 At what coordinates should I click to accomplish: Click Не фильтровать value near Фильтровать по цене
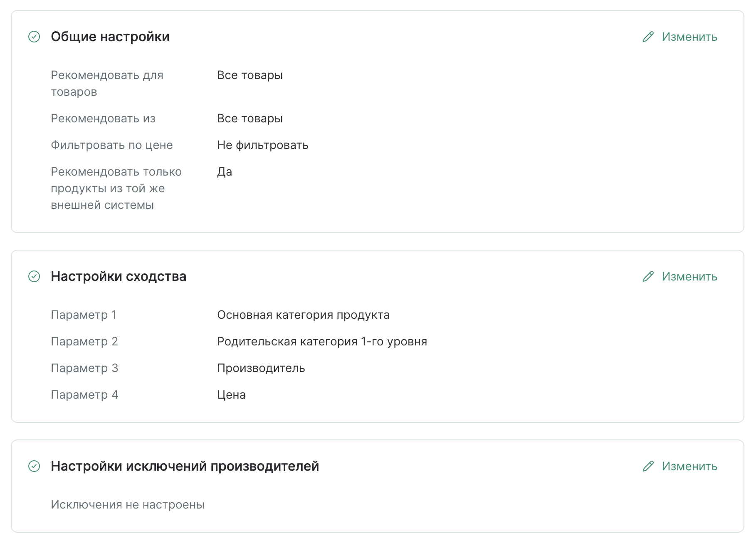[x=262, y=145]
